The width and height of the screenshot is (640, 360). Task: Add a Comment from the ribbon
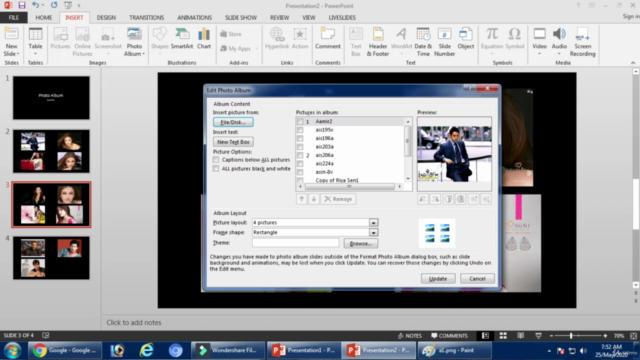[327, 39]
